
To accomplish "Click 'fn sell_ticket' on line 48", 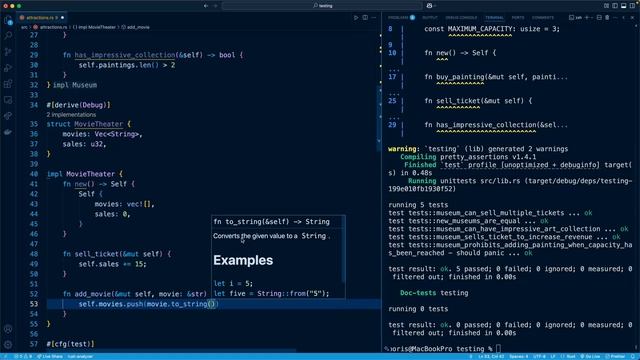I will coord(91,254).
